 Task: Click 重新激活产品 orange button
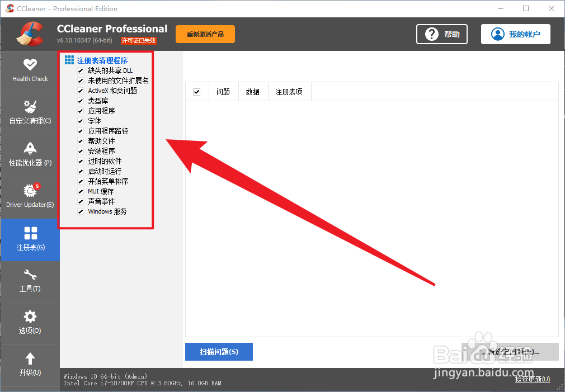tap(205, 34)
